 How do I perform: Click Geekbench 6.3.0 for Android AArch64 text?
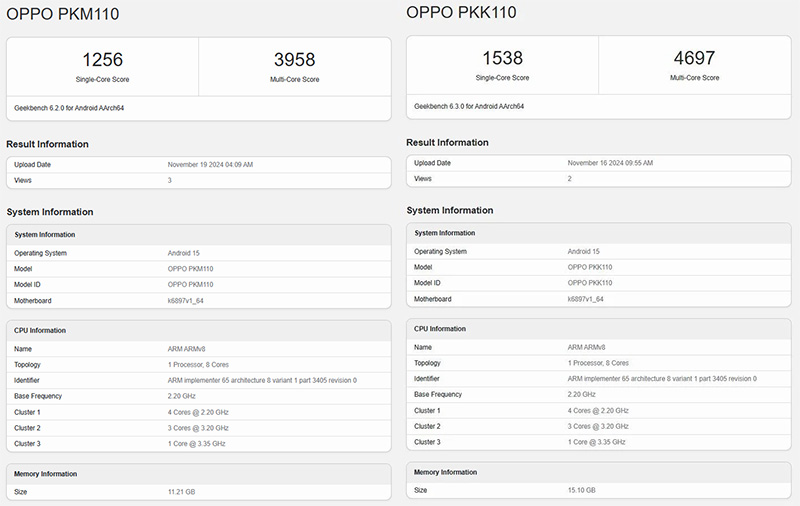point(469,107)
